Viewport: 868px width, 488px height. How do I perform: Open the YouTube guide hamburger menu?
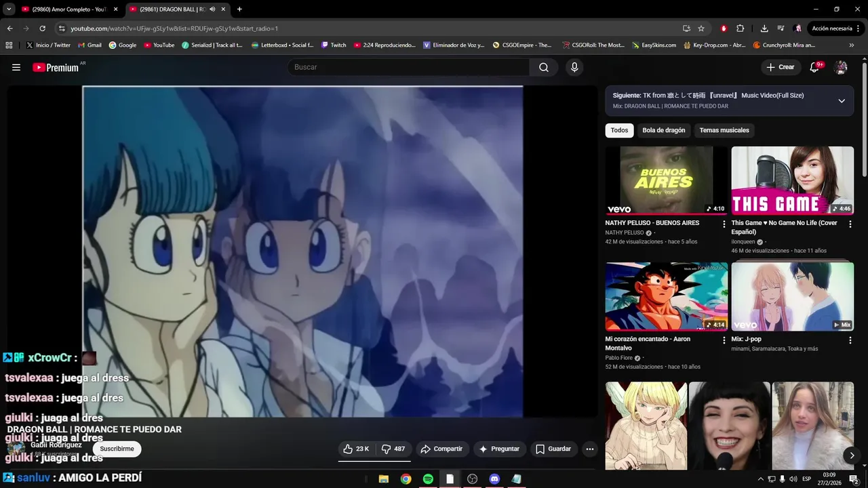[x=16, y=67]
